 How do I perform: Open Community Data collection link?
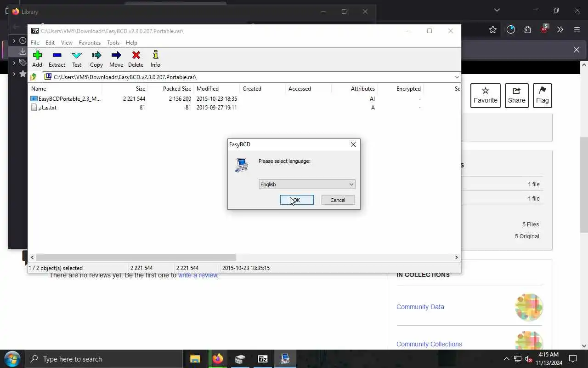(x=420, y=307)
